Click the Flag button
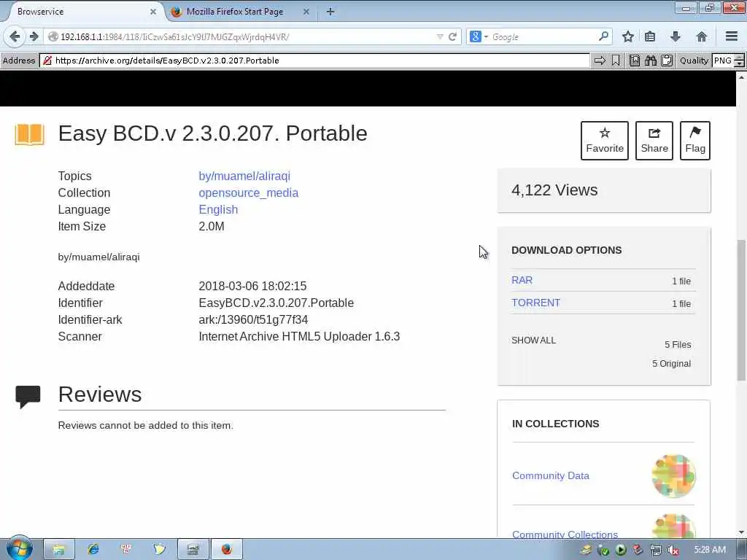The width and height of the screenshot is (747, 560). coord(695,141)
